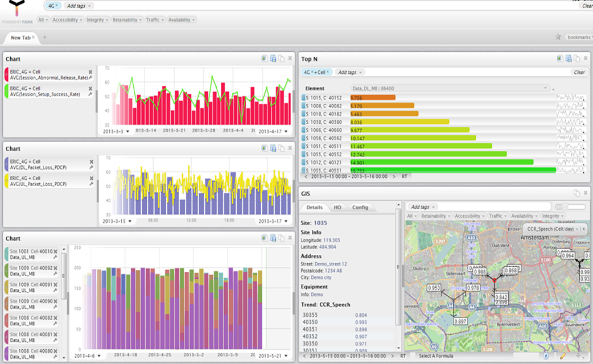593x364 pixels.
Task: Export the packet loss chart to Excel
Action: pos(265,148)
